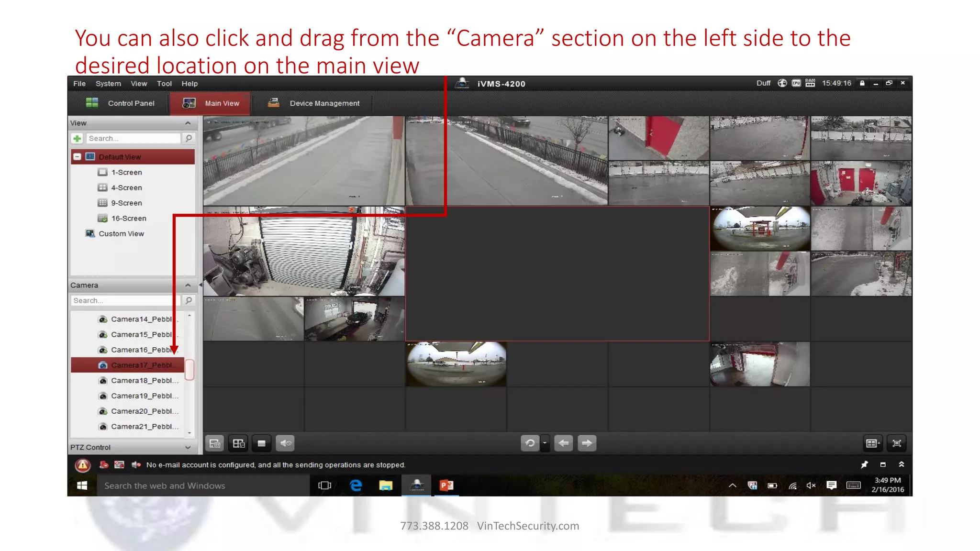
Task: Collapse the Default View tree node
Action: point(77,157)
